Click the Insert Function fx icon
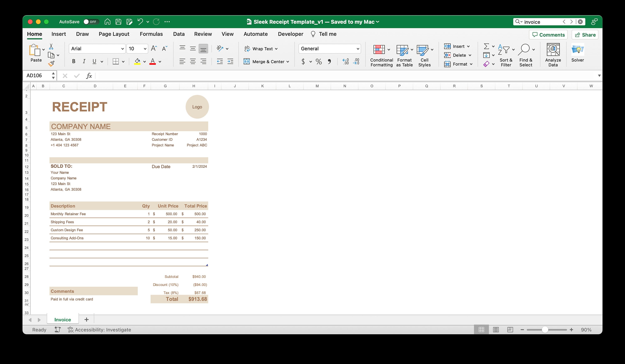The width and height of the screenshot is (625, 364). 89,76
